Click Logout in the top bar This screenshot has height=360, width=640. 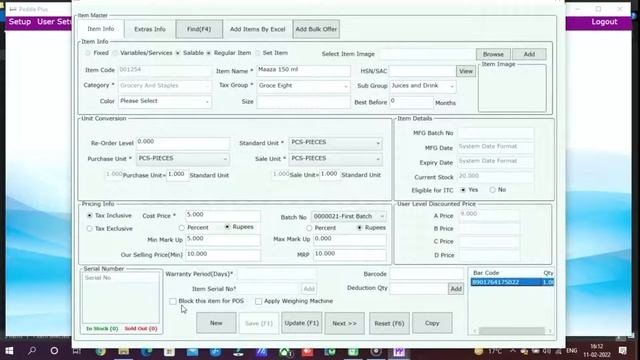(604, 22)
